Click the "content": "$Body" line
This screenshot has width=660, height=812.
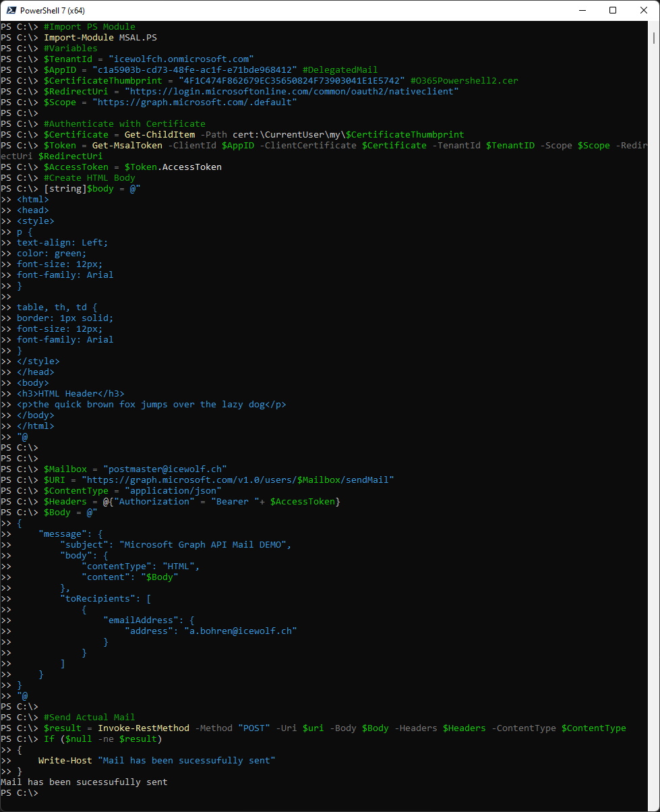pyautogui.click(x=130, y=577)
